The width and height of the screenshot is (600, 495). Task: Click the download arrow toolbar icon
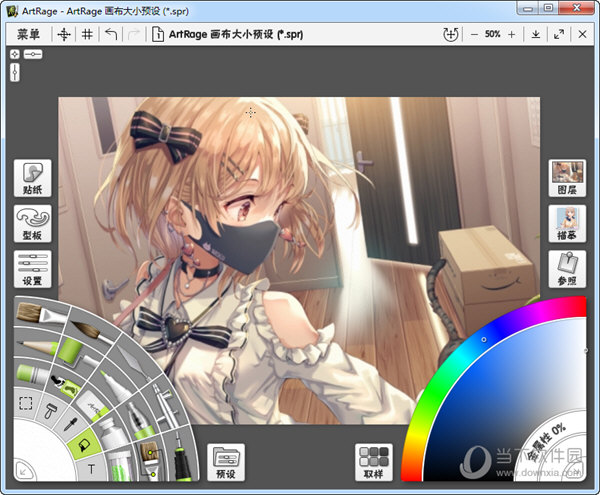coord(536,34)
